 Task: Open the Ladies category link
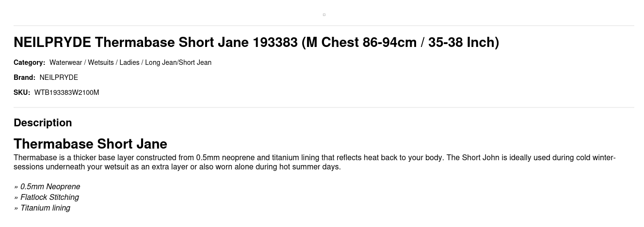coord(129,62)
